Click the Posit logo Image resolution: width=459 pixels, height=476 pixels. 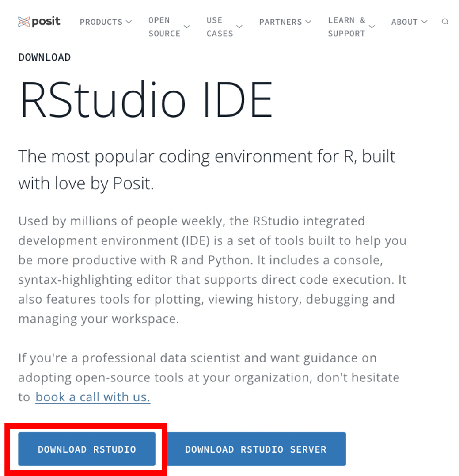pyautogui.click(x=40, y=22)
